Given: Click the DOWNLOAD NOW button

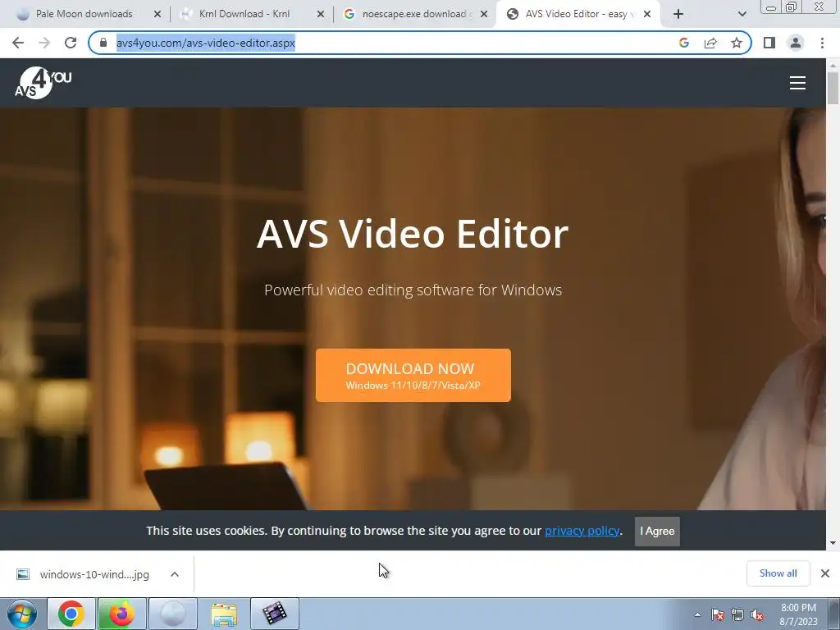Looking at the screenshot, I should coord(413,375).
